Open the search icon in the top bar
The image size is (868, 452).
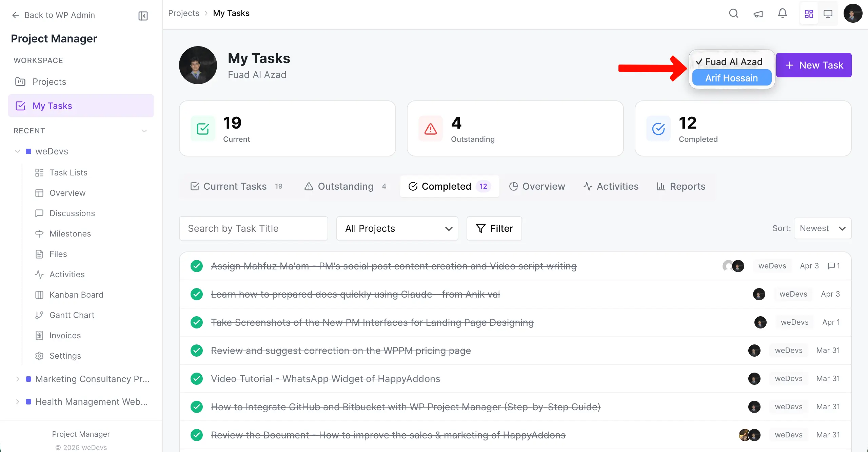[733, 13]
